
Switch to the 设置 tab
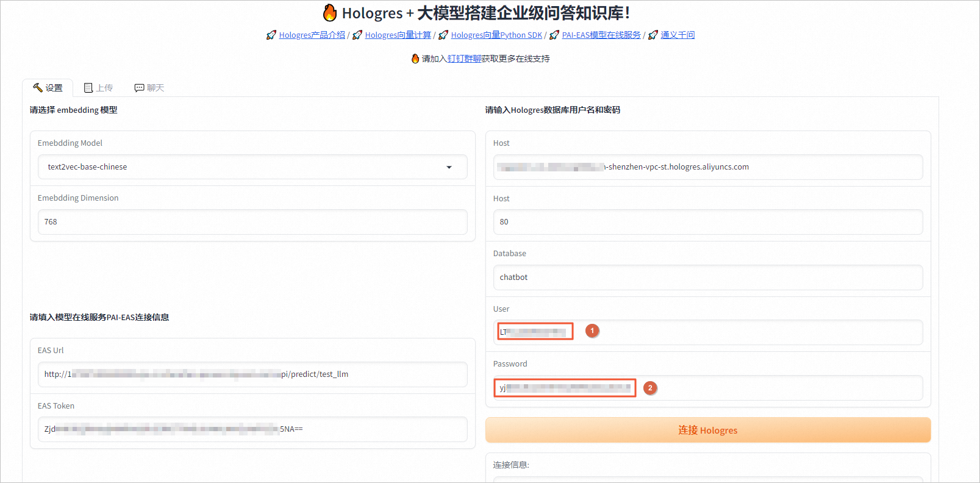click(x=48, y=88)
